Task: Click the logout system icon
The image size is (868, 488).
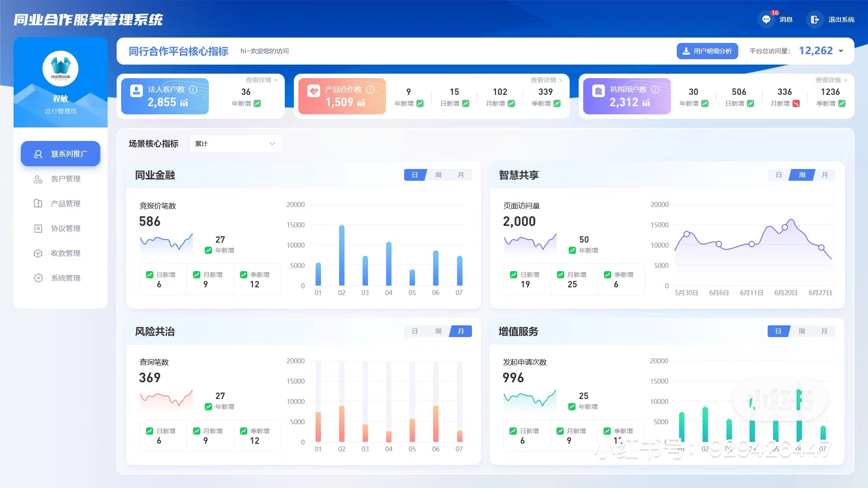Action: (815, 19)
